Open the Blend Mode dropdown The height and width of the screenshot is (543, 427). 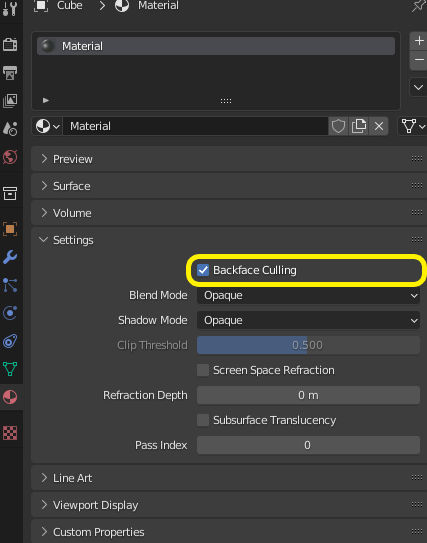[308, 295]
